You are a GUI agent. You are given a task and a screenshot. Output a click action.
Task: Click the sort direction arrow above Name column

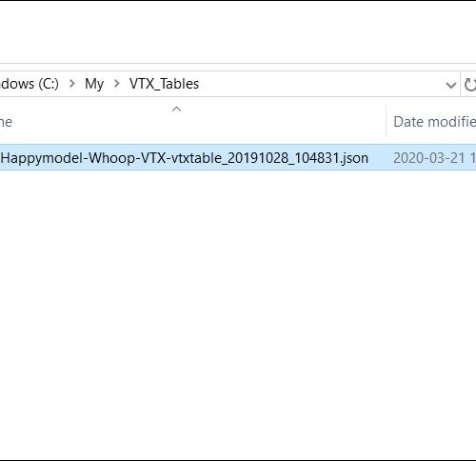tap(176, 110)
